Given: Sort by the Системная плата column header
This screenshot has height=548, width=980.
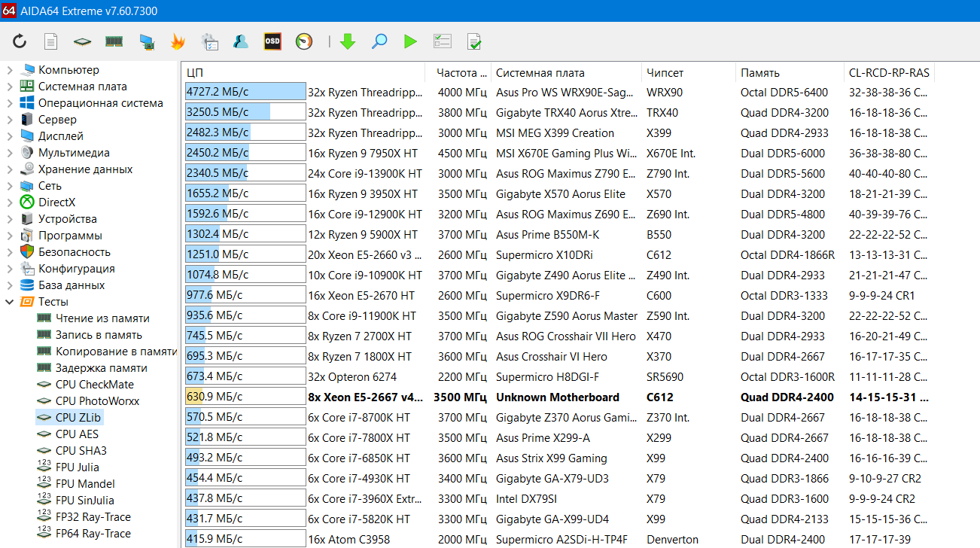Looking at the screenshot, I should 566,73.
